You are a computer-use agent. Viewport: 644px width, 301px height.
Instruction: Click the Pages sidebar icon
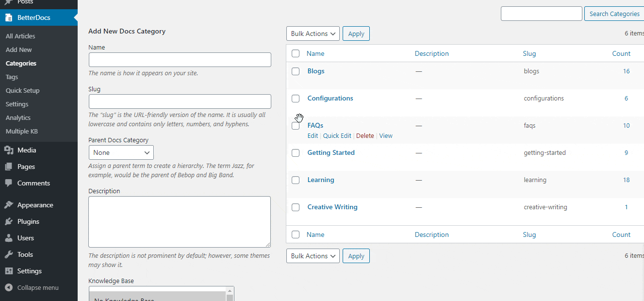pyautogui.click(x=9, y=167)
